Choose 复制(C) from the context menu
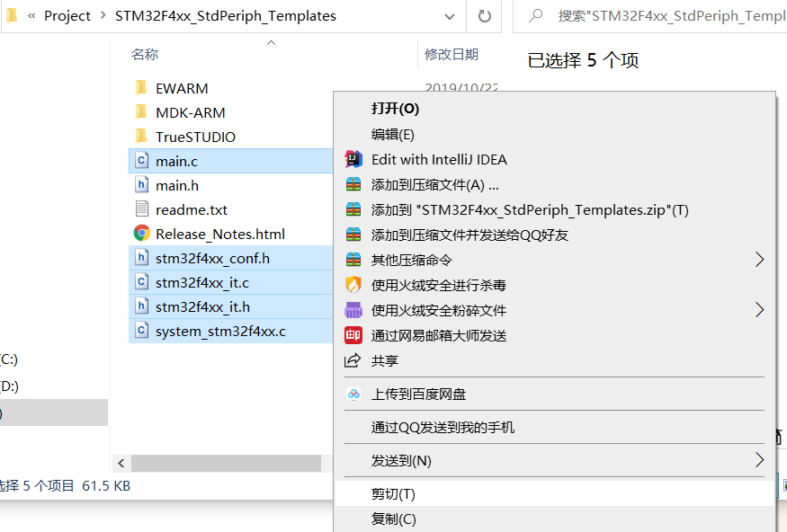This screenshot has height=532, width=787. 555,519
